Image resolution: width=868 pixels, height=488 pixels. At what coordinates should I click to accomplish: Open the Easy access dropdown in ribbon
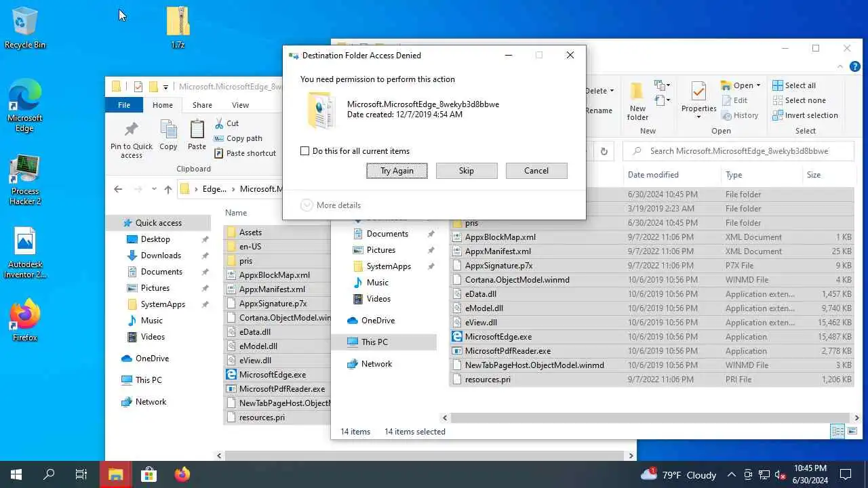pos(662,100)
